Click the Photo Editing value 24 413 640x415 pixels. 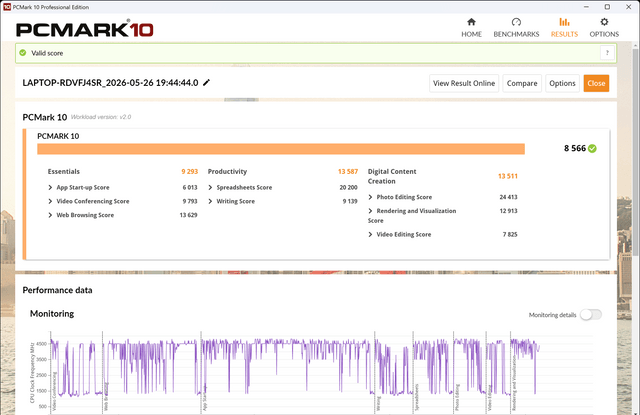508,197
